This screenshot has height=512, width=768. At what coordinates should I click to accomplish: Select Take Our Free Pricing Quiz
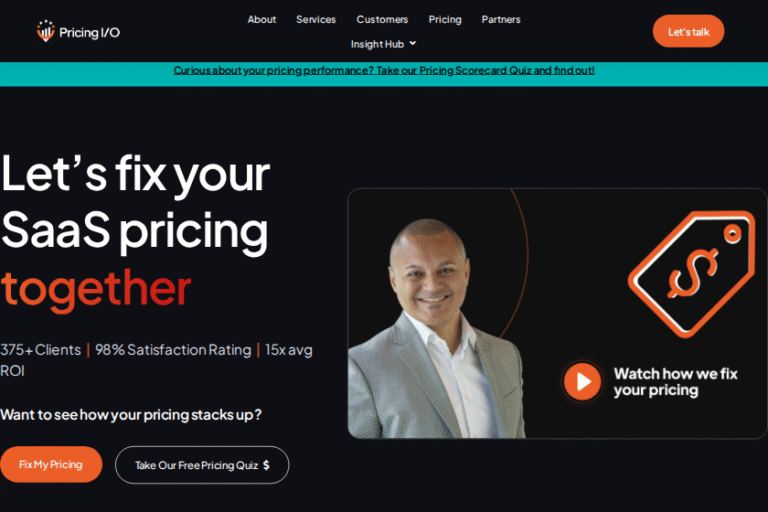[202, 465]
